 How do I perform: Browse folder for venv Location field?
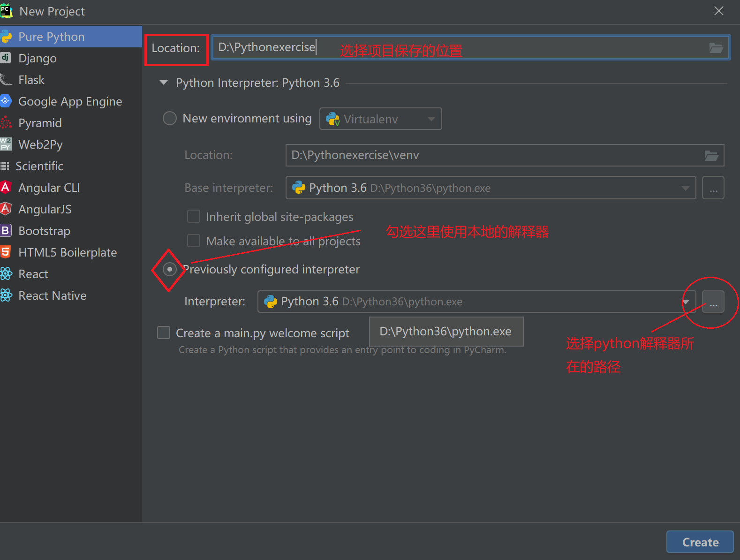pos(711,155)
